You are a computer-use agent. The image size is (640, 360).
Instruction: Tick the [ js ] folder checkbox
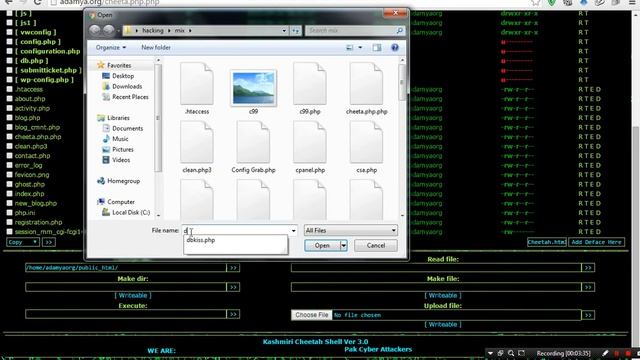click(x=9, y=13)
